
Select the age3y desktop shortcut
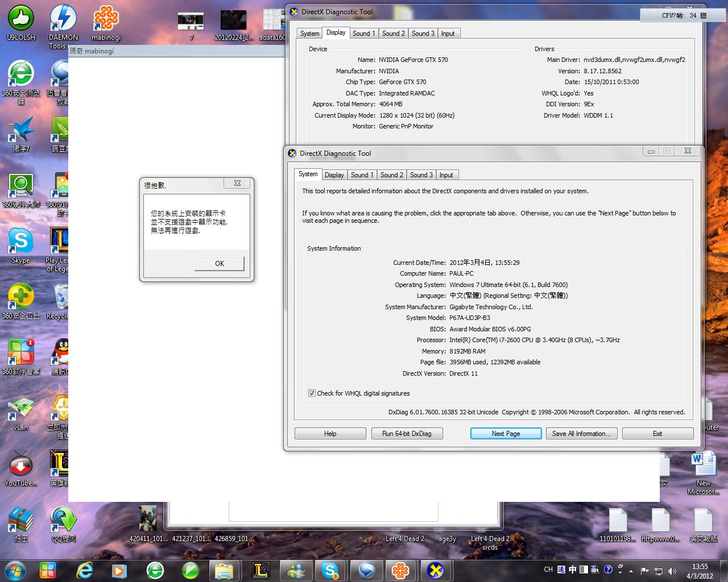(448, 539)
